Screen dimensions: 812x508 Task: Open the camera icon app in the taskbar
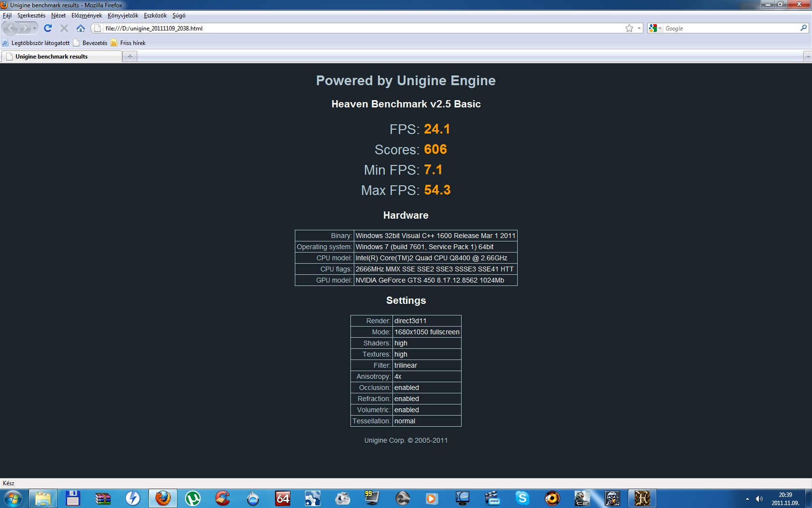point(343,498)
